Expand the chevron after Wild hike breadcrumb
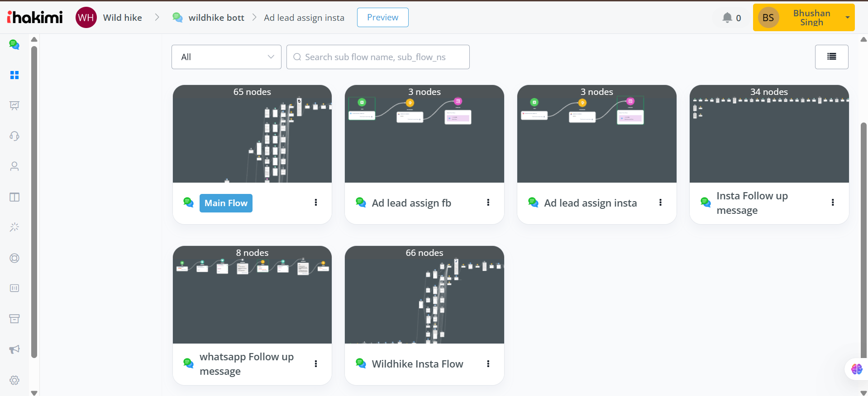Image resolution: width=868 pixels, height=396 pixels. (x=157, y=18)
